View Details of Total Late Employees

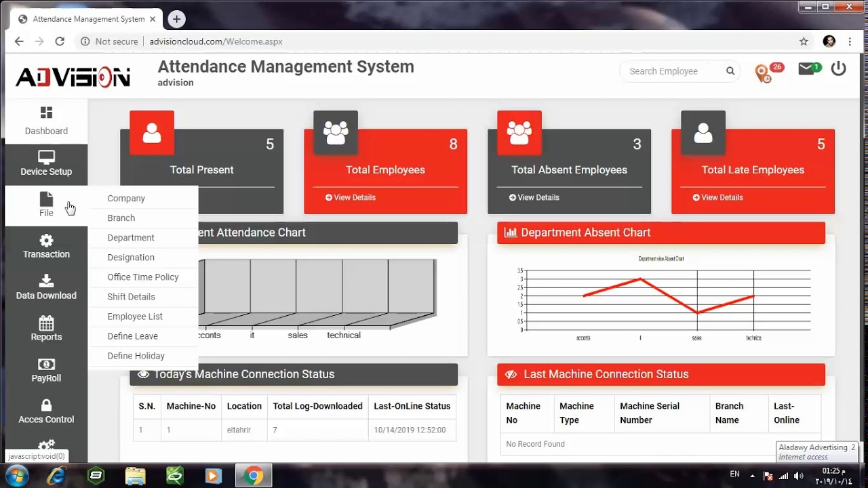point(718,197)
